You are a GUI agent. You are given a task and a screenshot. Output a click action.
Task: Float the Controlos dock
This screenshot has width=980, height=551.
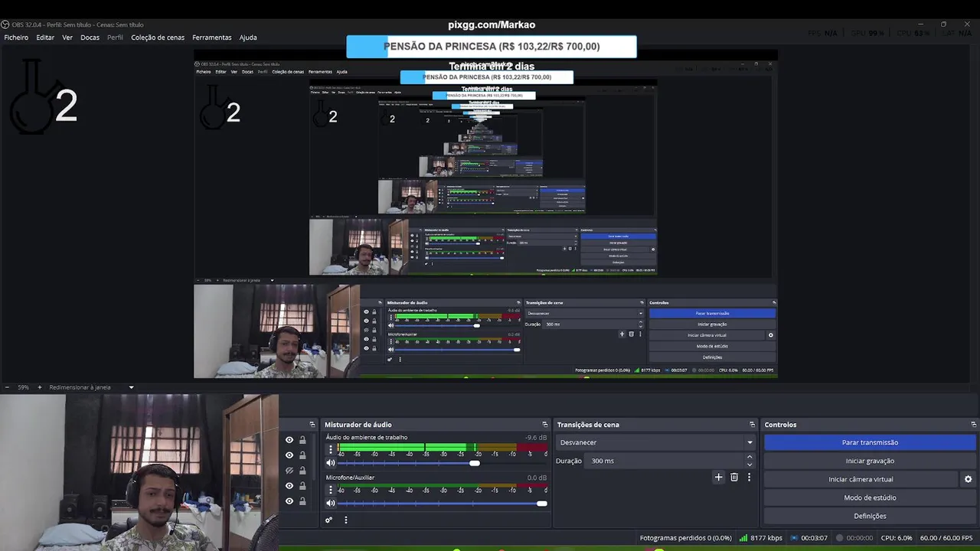(973, 425)
